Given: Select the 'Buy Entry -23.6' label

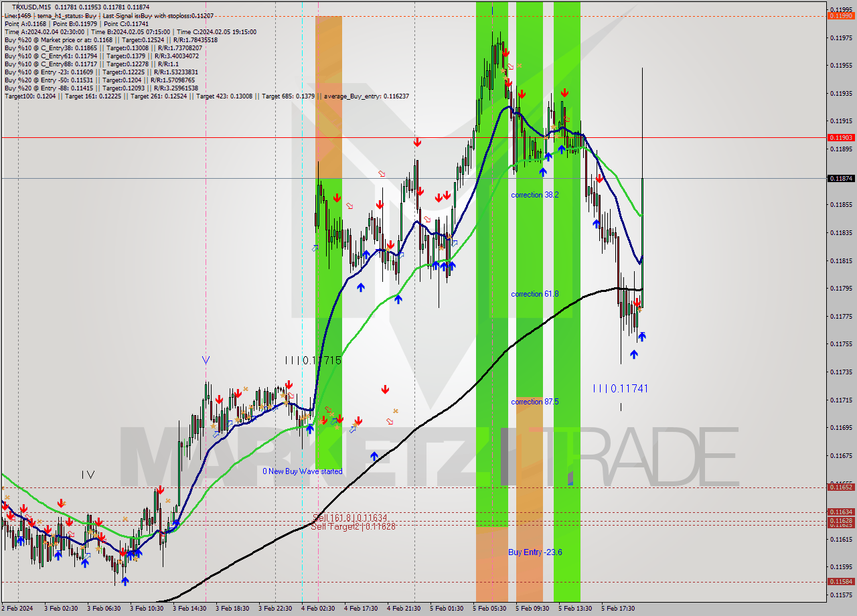Looking at the screenshot, I should click(x=535, y=552).
